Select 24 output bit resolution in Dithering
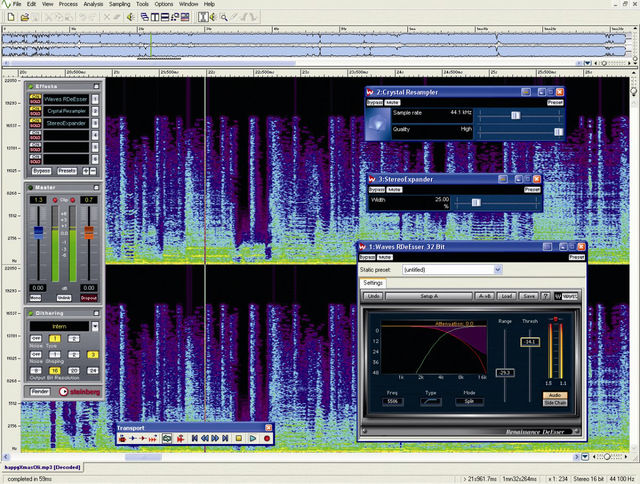The width and height of the screenshot is (640, 484). pyautogui.click(x=93, y=371)
